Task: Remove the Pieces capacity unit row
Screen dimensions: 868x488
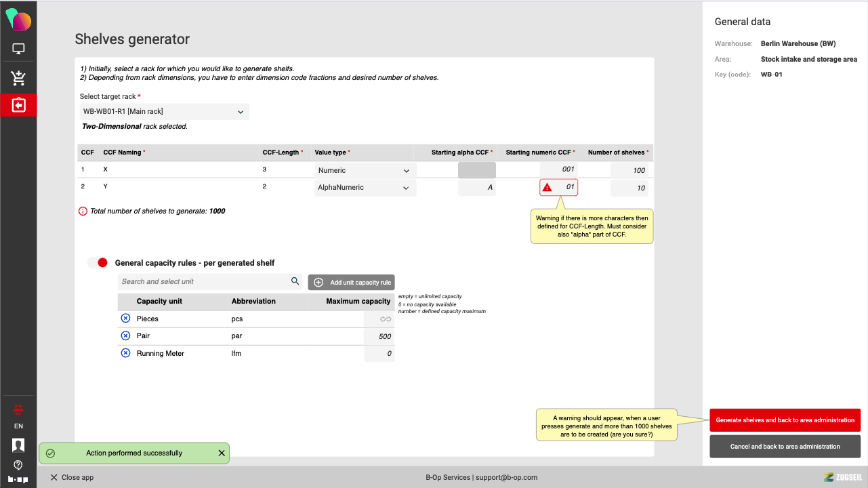Action: point(125,319)
